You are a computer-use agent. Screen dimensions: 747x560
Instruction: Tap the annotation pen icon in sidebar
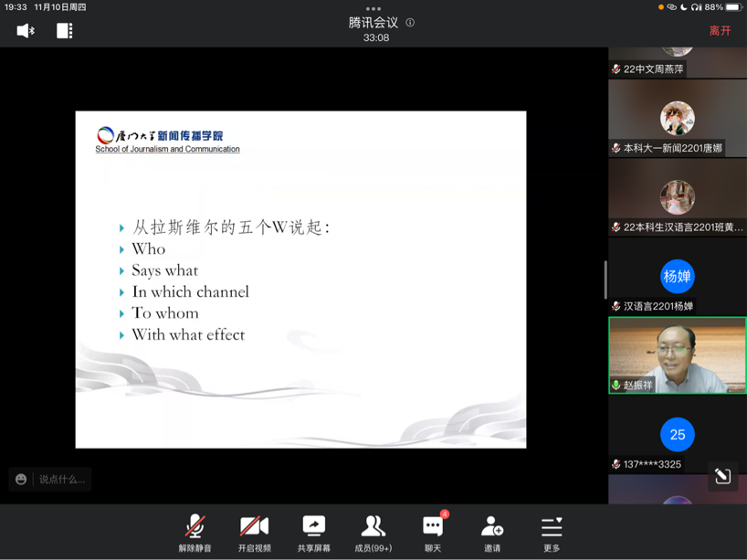pyautogui.click(x=722, y=476)
